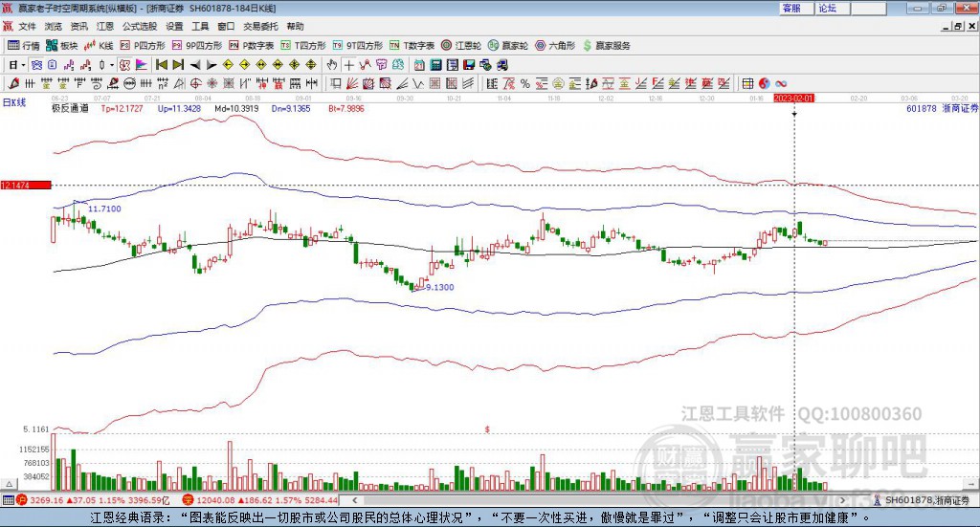Open the 9P四方形 tool
Viewport: 980px width, 527px height.
(197, 46)
